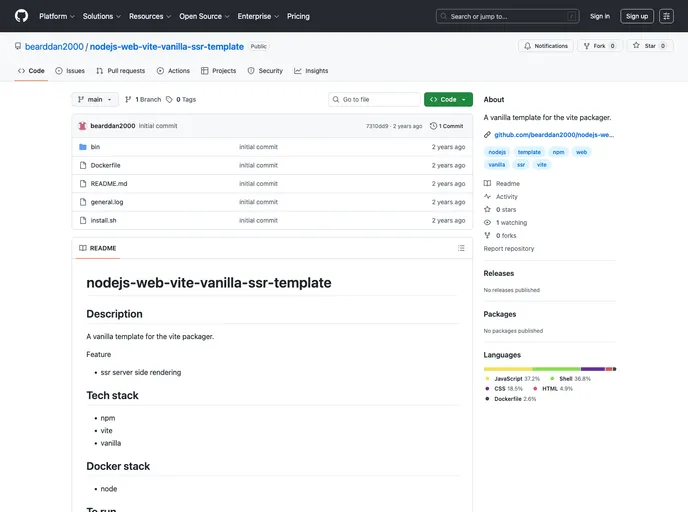Image resolution: width=688 pixels, height=512 pixels.
Task: Click the commit history clock icon
Action: click(432, 126)
